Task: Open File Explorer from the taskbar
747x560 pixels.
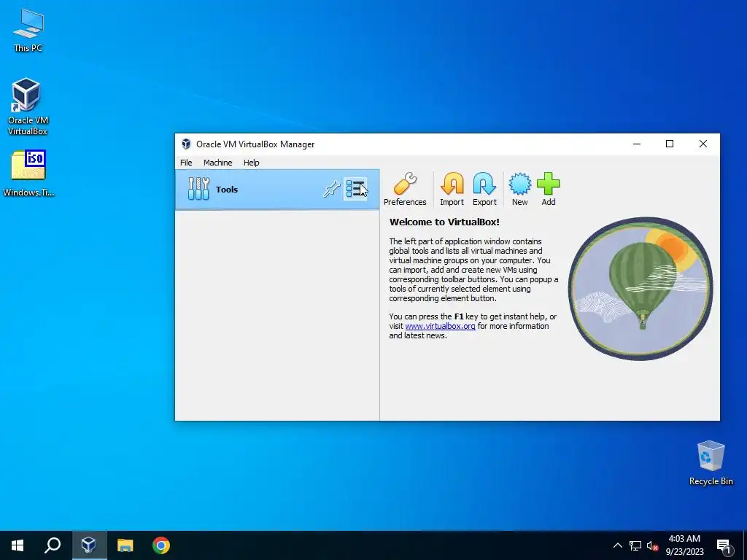Action: [x=125, y=545]
